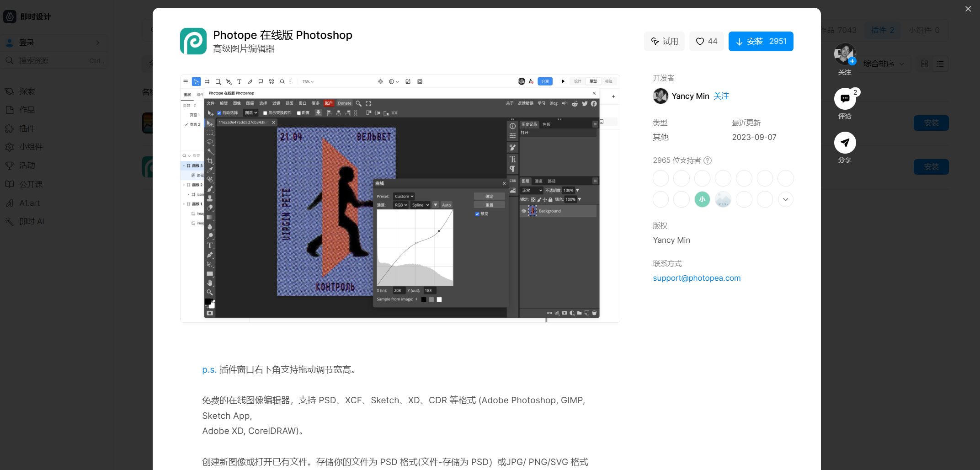The image size is (980, 470).
Task: Open the 综合排序 sort dropdown
Action: point(884,64)
